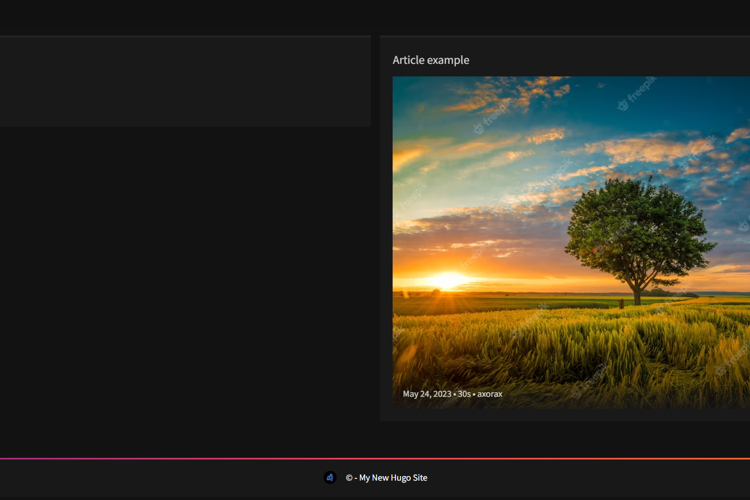This screenshot has height=500, width=750.
Task: Click the "axorax" author name
Action: (x=490, y=394)
